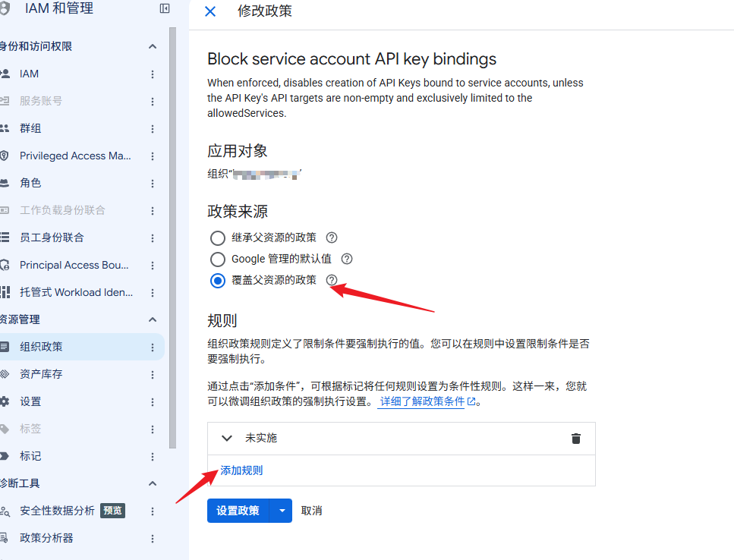Viewport: 734px width, 560px height.
Task: Close the 修改政策 panel with the X icon
Action: (211, 11)
